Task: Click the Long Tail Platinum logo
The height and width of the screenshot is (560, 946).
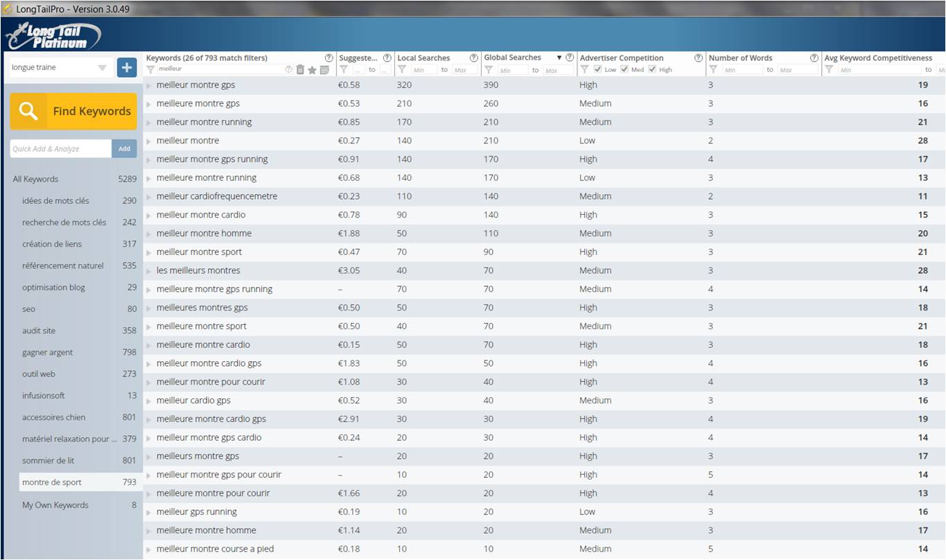Action: [53, 35]
